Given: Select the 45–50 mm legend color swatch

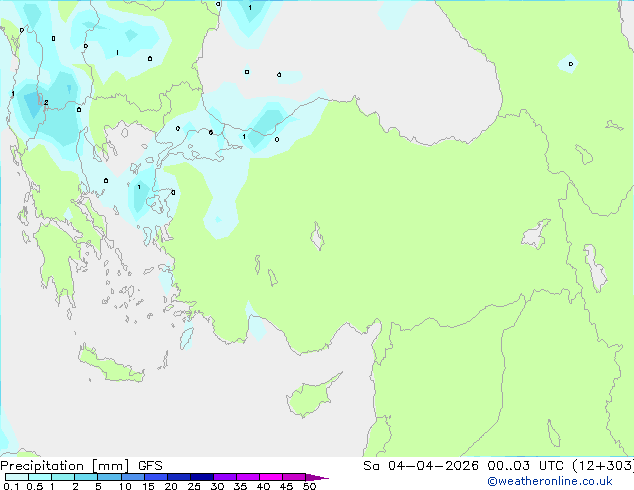Looking at the screenshot, I should click(x=294, y=477).
